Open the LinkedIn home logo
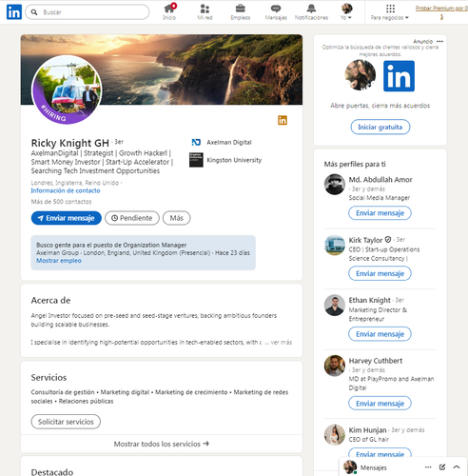Screen dimensions: 468x476 click(14, 12)
